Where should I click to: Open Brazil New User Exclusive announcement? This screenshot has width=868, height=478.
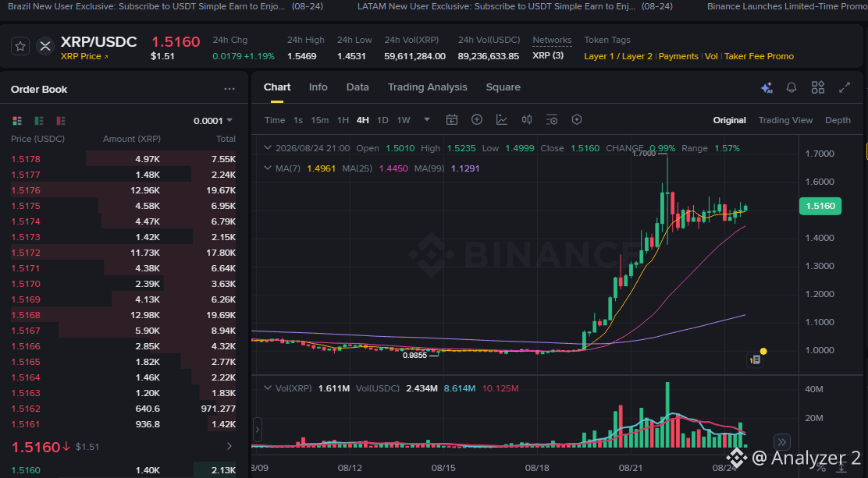pos(166,7)
